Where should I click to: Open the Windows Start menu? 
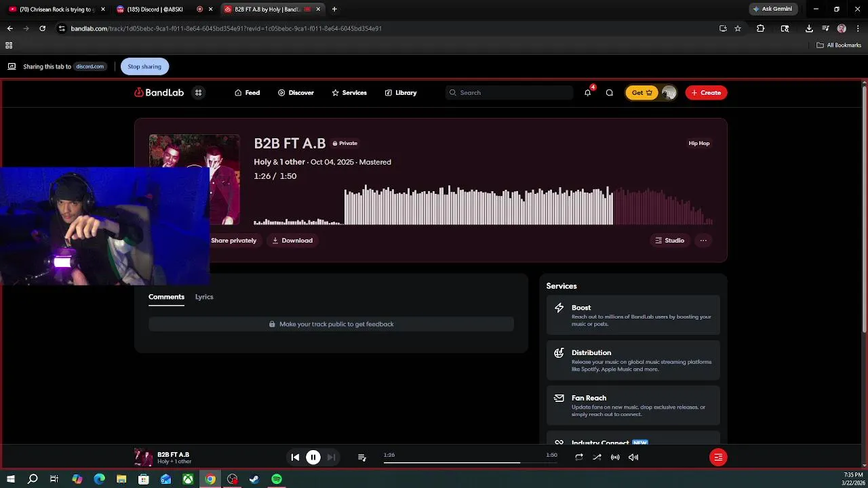coord(10,479)
